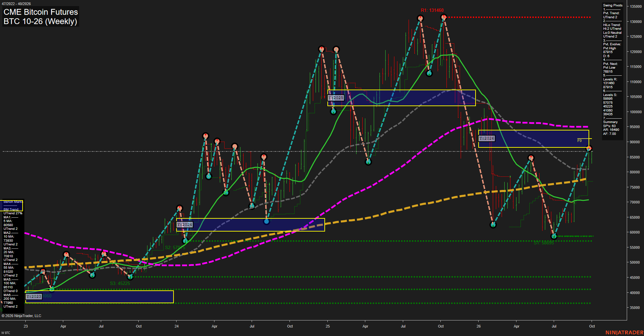Select the Y:2026 yearly zone tag
644x336 pixels.
tap(487, 138)
